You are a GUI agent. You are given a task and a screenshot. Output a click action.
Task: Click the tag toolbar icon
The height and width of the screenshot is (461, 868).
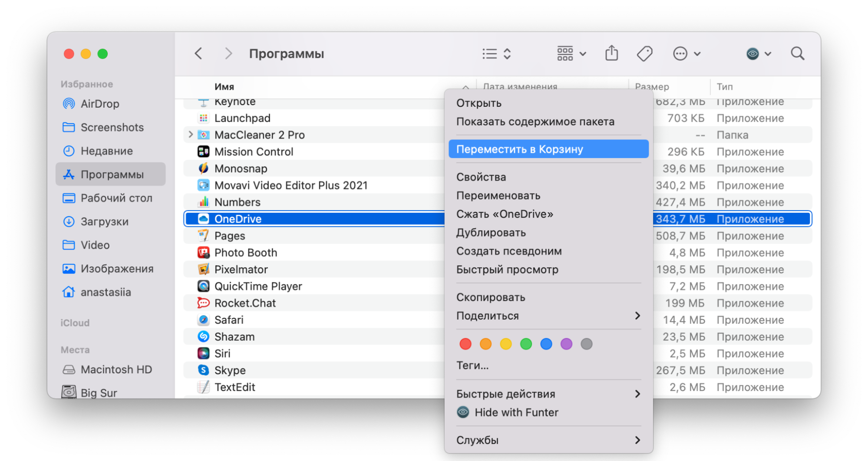click(644, 54)
